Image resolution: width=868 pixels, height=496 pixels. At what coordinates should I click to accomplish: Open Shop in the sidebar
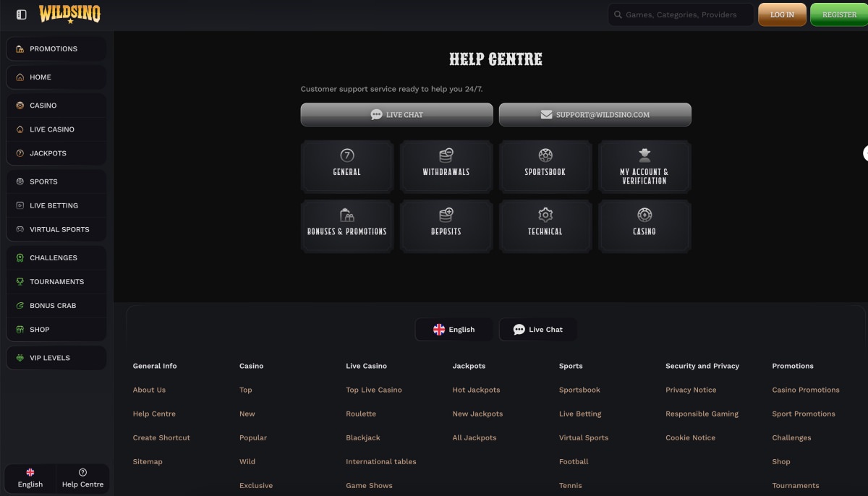point(56,329)
